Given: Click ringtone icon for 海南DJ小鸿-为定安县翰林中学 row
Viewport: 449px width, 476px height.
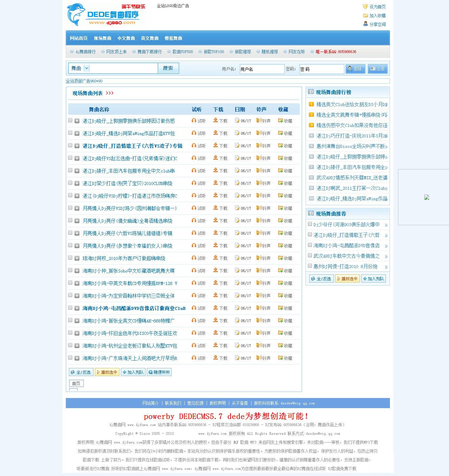Looking at the screenshot, I should pyautogui.click(x=259, y=295).
